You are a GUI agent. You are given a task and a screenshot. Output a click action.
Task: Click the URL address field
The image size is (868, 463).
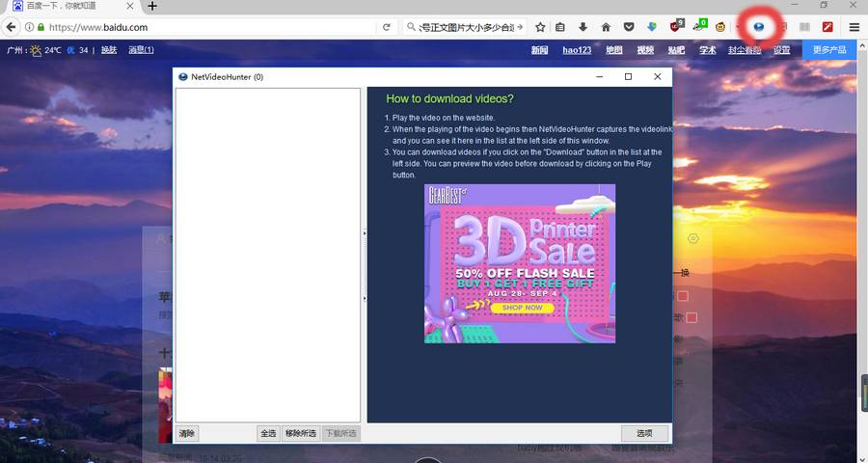pos(211,27)
